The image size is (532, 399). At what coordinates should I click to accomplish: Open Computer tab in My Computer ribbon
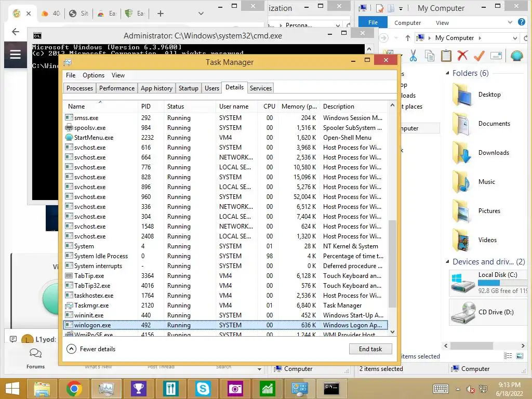pyautogui.click(x=407, y=23)
